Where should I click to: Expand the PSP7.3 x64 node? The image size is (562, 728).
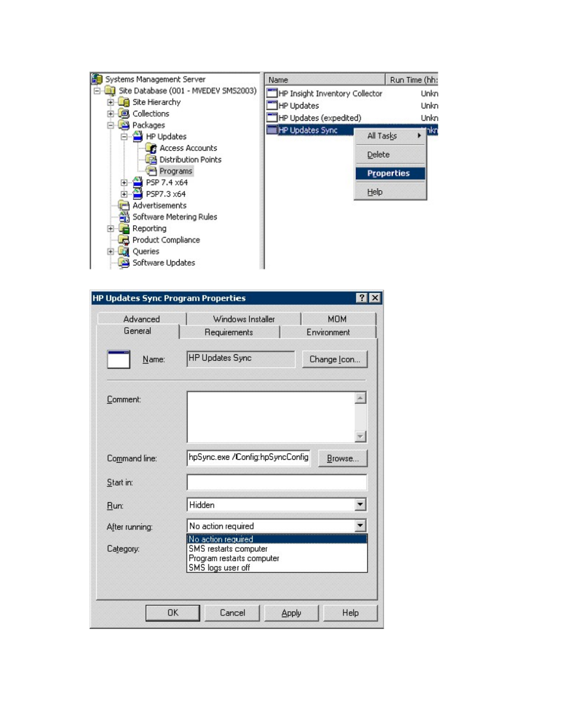click(124, 194)
